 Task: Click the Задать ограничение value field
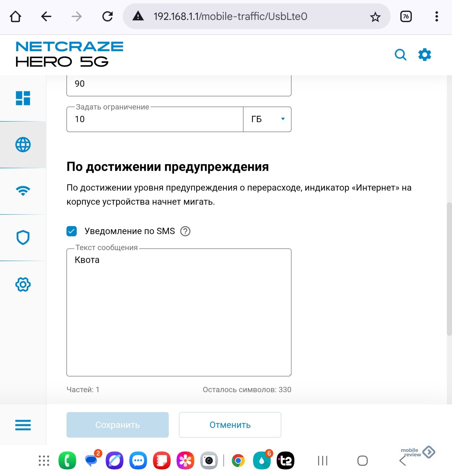155,119
